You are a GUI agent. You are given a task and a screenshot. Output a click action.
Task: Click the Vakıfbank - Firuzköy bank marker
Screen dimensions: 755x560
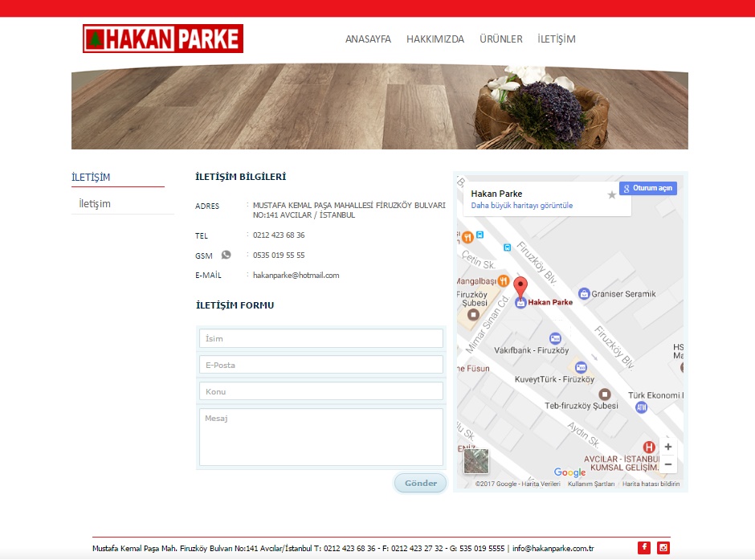tap(555, 338)
